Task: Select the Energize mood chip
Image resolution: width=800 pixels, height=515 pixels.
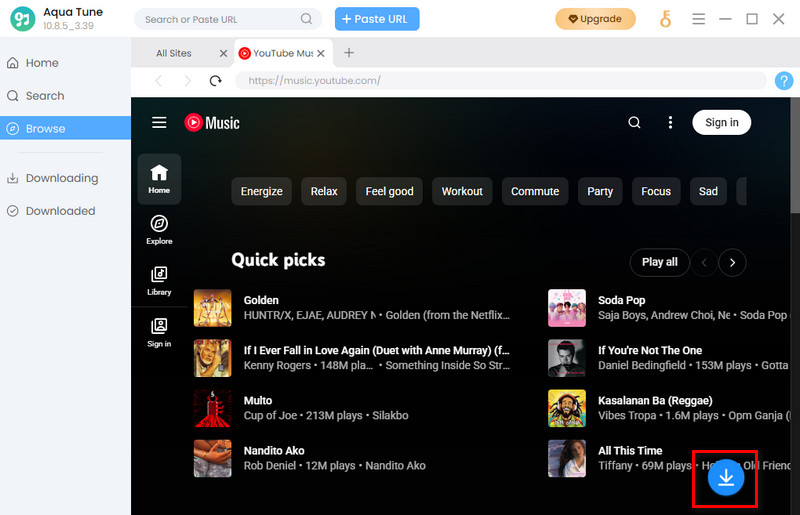Action: click(261, 191)
